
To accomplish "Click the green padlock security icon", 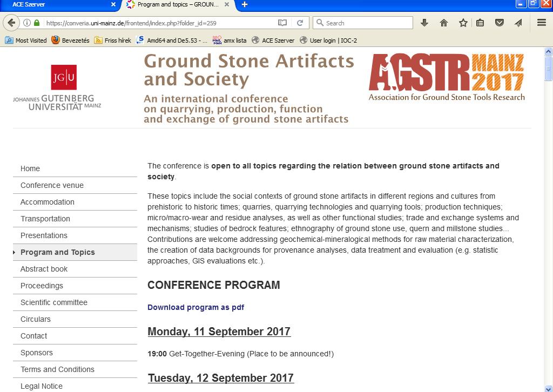I will pyautogui.click(x=36, y=23).
